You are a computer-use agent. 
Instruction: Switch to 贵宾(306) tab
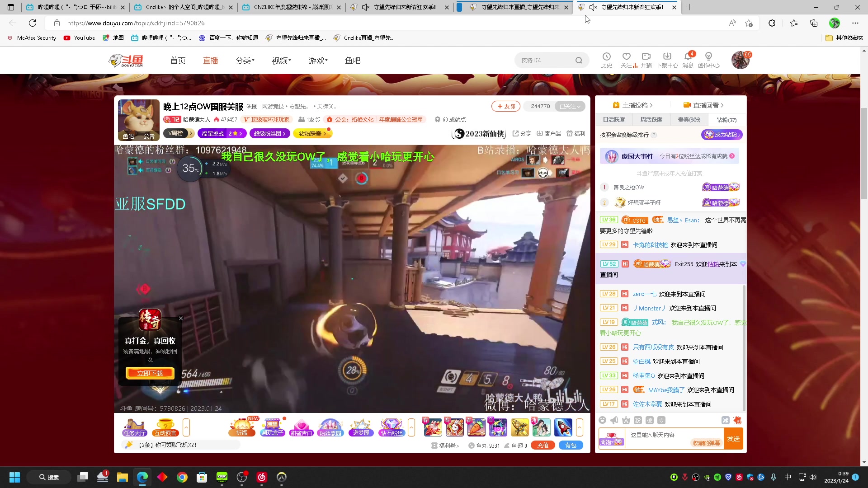pyautogui.click(x=689, y=120)
